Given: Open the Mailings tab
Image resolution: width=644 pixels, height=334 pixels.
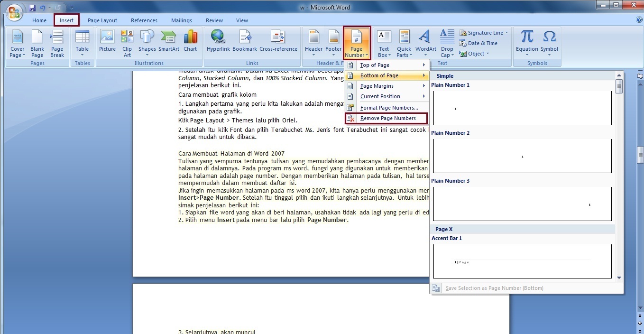Looking at the screenshot, I should pyautogui.click(x=181, y=20).
